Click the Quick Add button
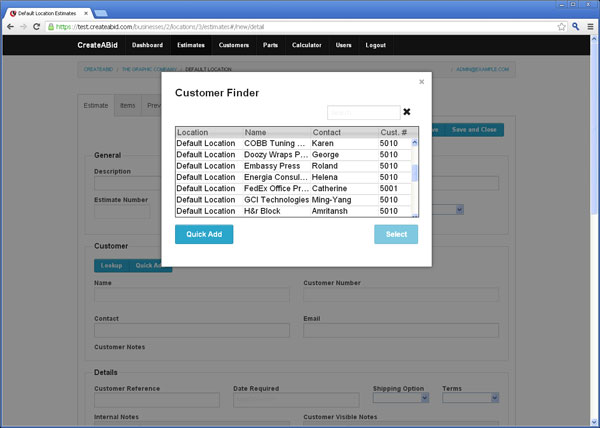This screenshot has width=600, height=428. [x=204, y=234]
